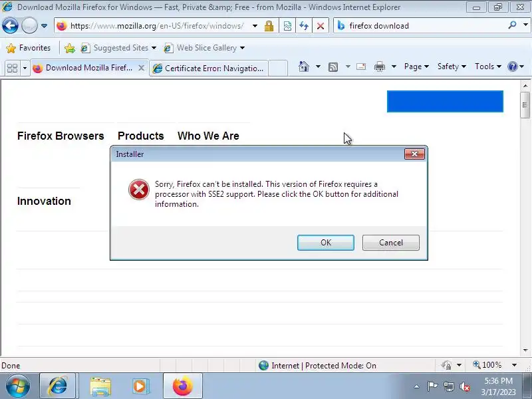Click the scrollbar down arrow
The width and height of the screenshot is (532, 399).
pos(525,350)
